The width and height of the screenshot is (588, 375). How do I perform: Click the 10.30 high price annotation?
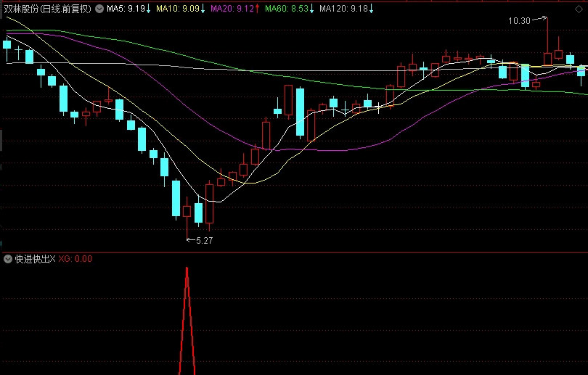point(519,21)
